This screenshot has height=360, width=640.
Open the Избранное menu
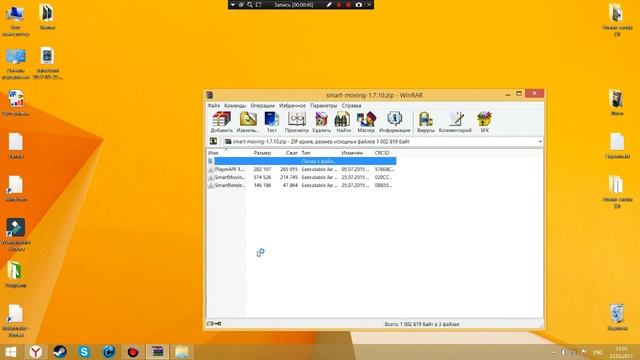pyautogui.click(x=292, y=106)
